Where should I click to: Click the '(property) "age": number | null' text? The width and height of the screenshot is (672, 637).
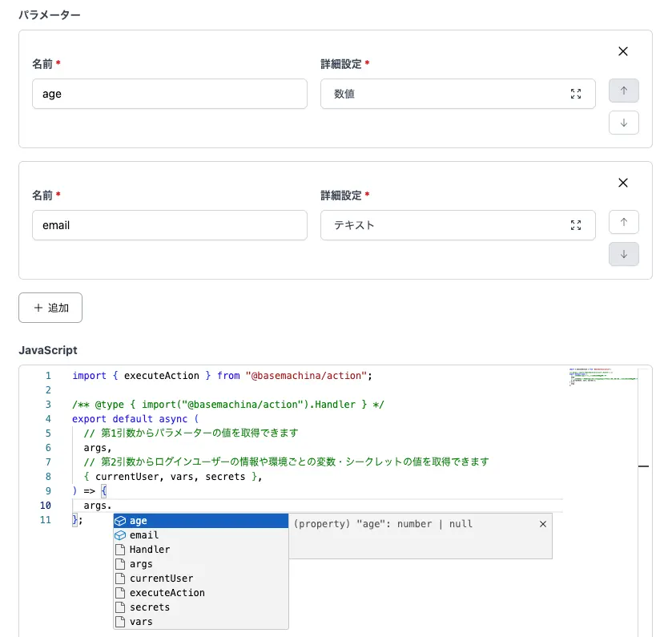(383, 524)
